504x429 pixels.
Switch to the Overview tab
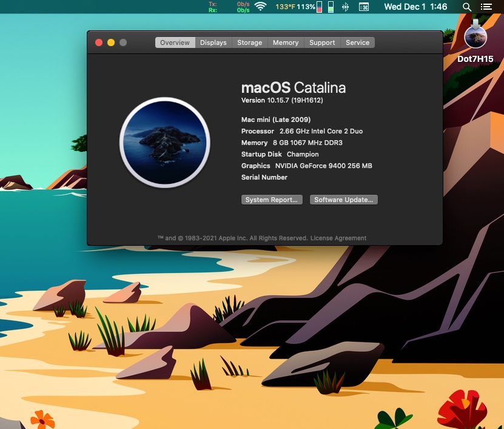tap(175, 42)
